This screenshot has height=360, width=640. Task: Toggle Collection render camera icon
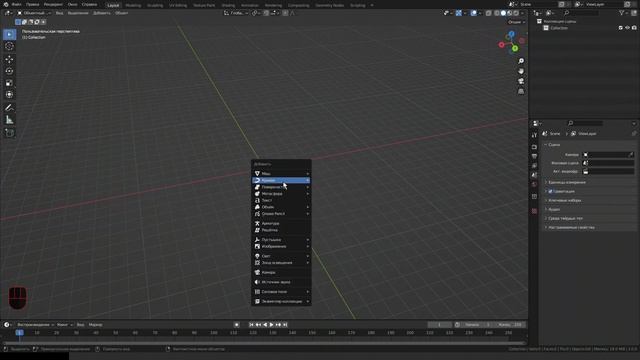tap(634, 28)
